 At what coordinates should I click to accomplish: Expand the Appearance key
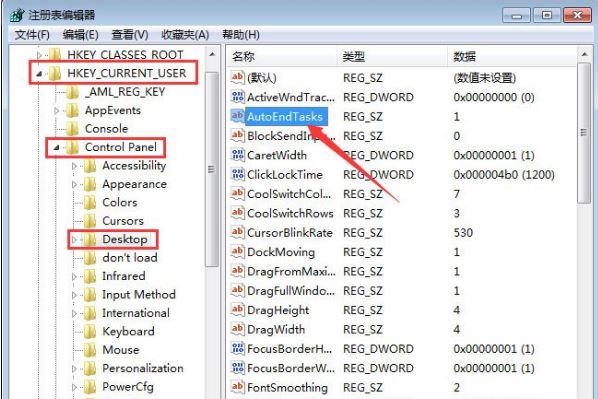coord(74,184)
